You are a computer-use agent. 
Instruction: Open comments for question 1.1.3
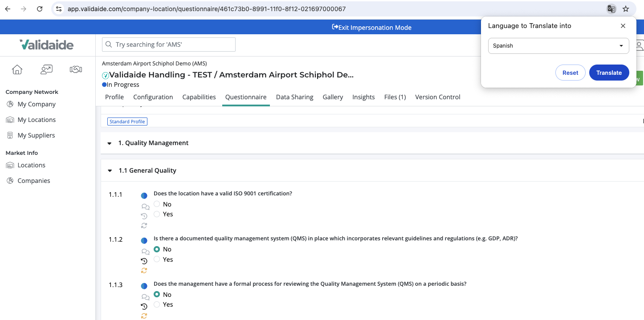click(145, 297)
